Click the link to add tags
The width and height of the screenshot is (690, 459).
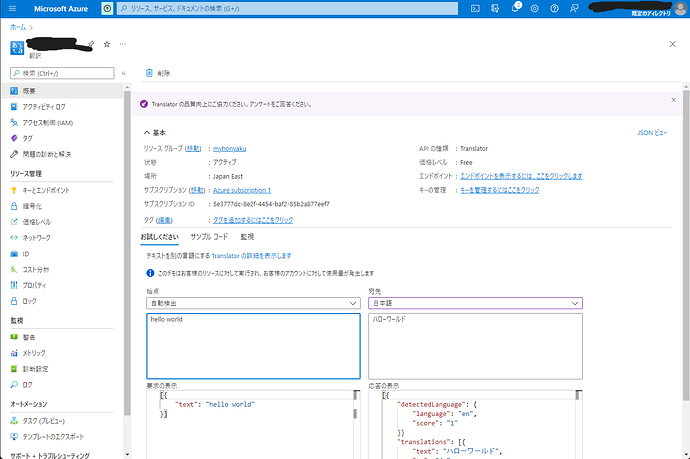[253, 220]
